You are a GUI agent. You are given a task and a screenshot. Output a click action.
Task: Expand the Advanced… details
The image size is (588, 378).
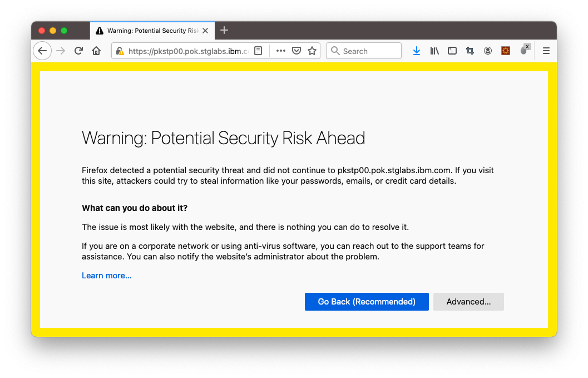pyautogui.click(x=468, y=302)
